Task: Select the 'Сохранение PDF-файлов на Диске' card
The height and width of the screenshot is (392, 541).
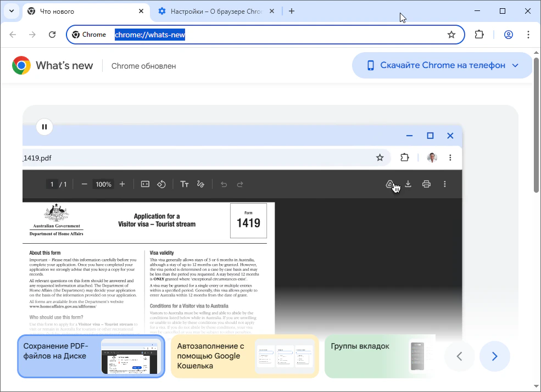Action: pyautogui.click(x=91, y=356)
